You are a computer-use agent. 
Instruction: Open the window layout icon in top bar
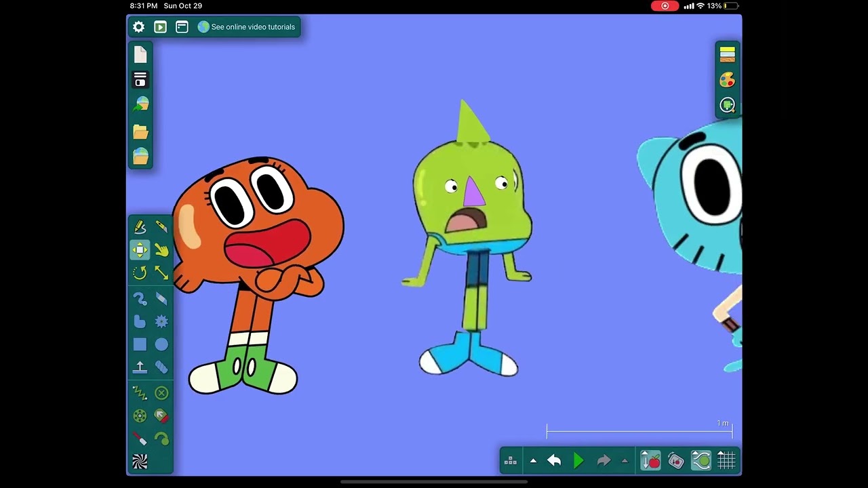182,27
